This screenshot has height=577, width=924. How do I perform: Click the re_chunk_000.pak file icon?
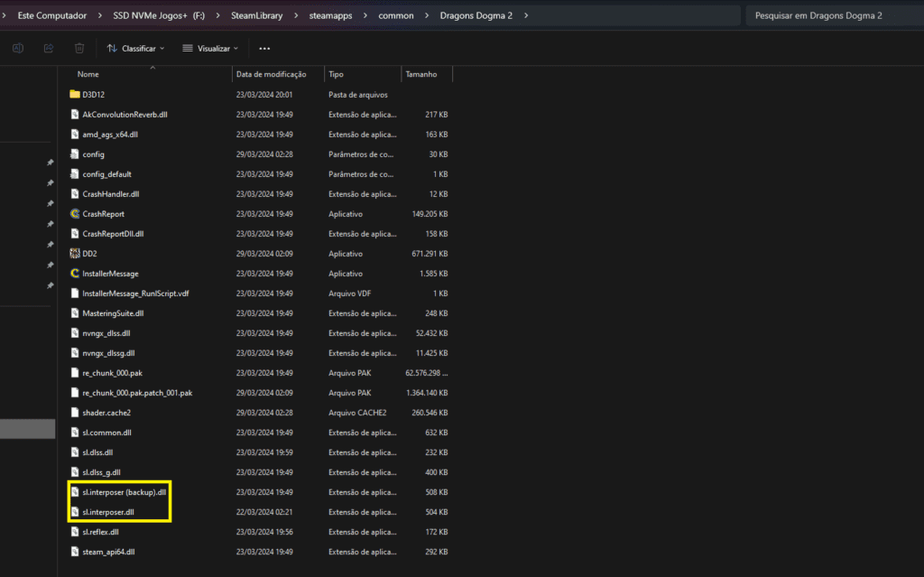point(75,373)
